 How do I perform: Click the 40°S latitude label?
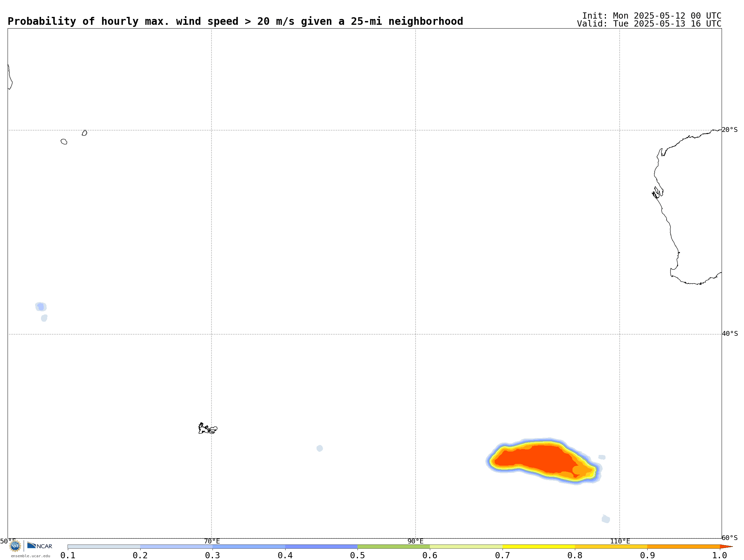click(x=730, y=334)
